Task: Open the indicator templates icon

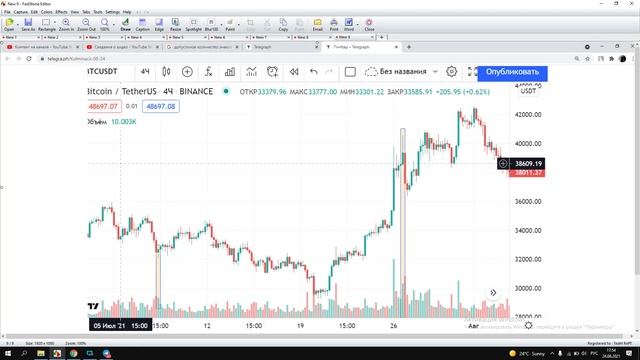Action: click(x=251, y=72)
